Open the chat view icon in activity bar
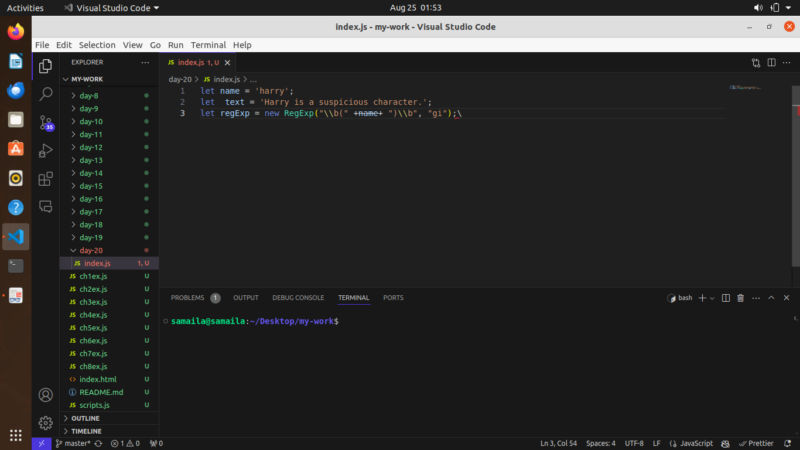 (x=45, y=207)
